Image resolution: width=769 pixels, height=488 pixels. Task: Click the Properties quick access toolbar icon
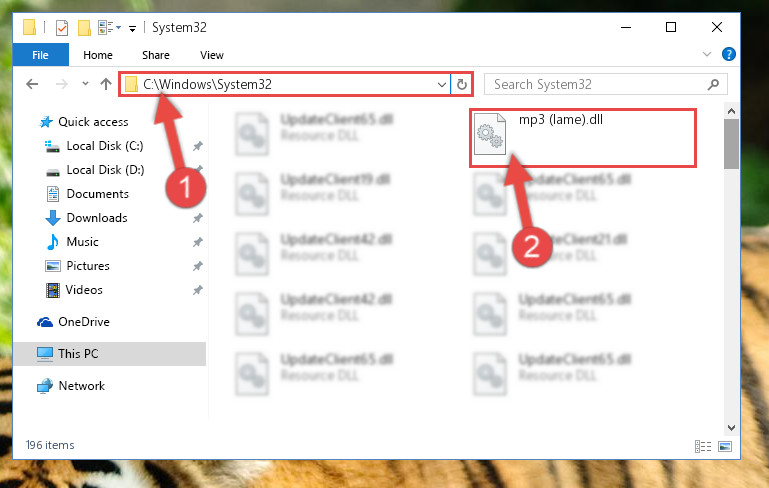pos(62,27)
